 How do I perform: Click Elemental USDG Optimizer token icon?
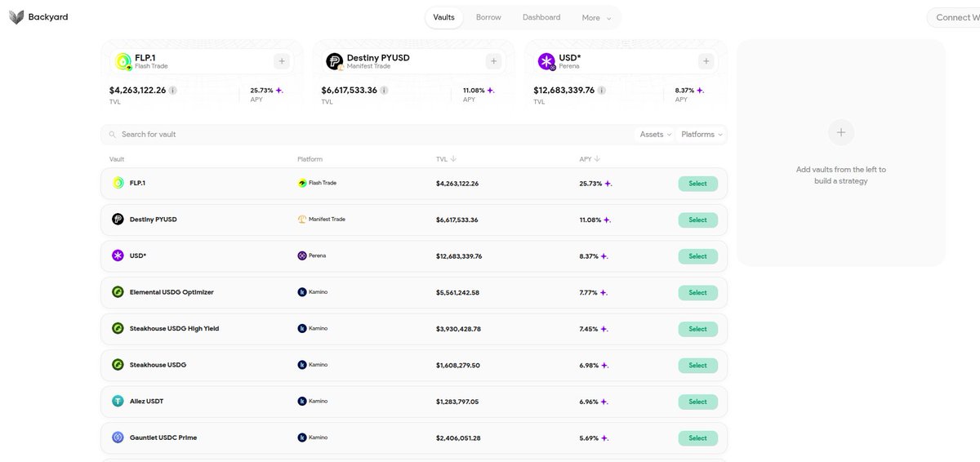click(x=118, y=292)
